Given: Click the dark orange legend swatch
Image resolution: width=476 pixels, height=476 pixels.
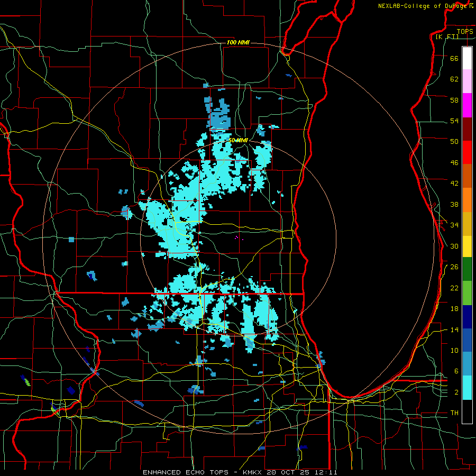Looking at the screenshot, I should point(467,176).
